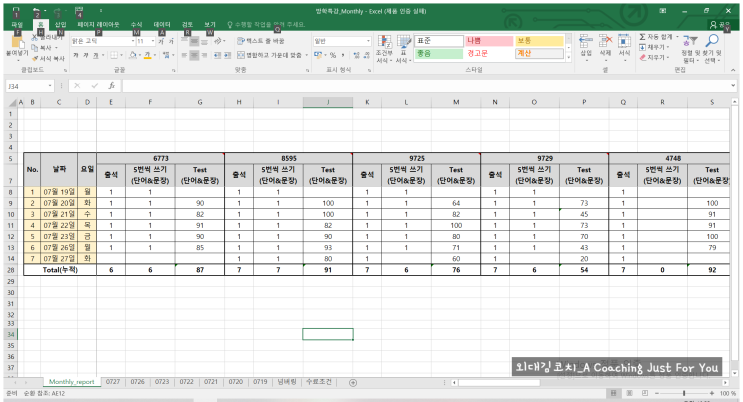Click the formula bar input field
The height and width of the screenshot is (402, 743).
[x=426, y=86]
